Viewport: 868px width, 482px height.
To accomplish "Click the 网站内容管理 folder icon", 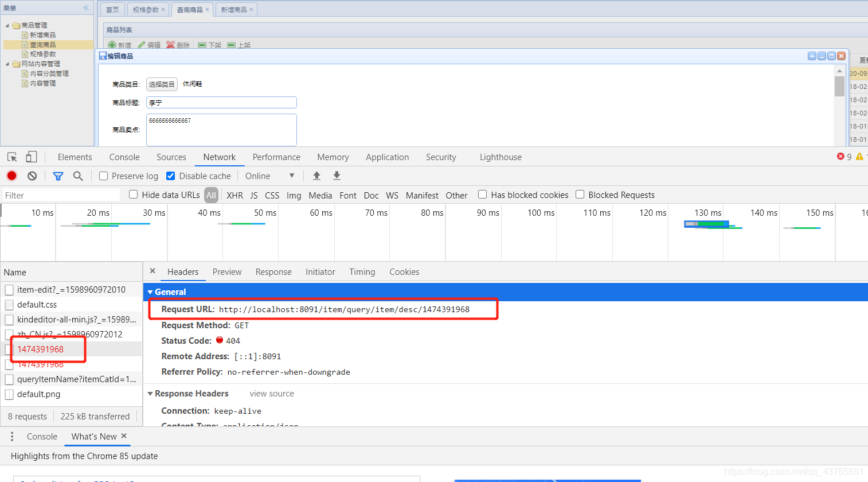I will [x=17, y=64].
